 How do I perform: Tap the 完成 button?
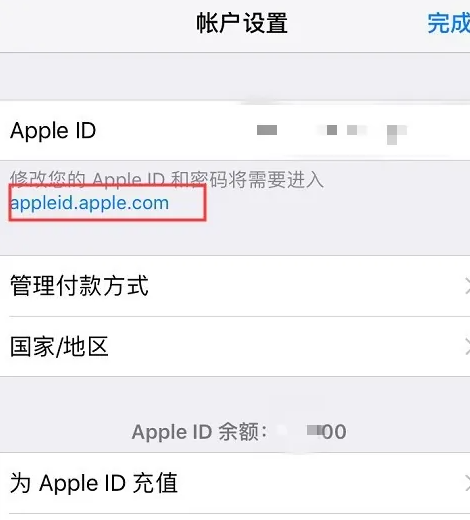click(448, 23)
